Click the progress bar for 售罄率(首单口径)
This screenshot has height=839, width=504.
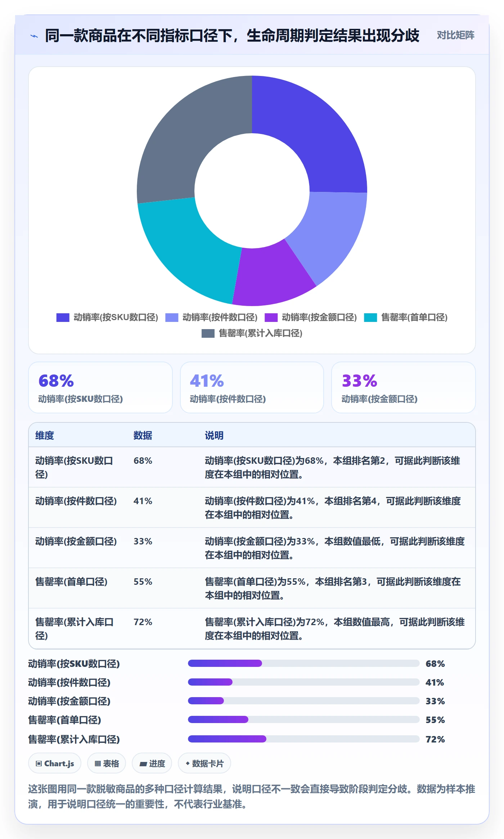[x=304, y=719]
